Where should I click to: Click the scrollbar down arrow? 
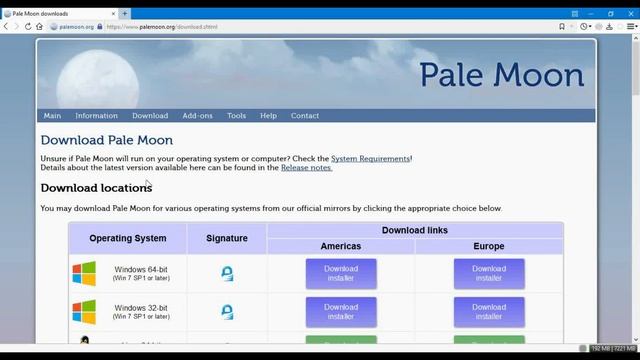(x=636, y=340)
